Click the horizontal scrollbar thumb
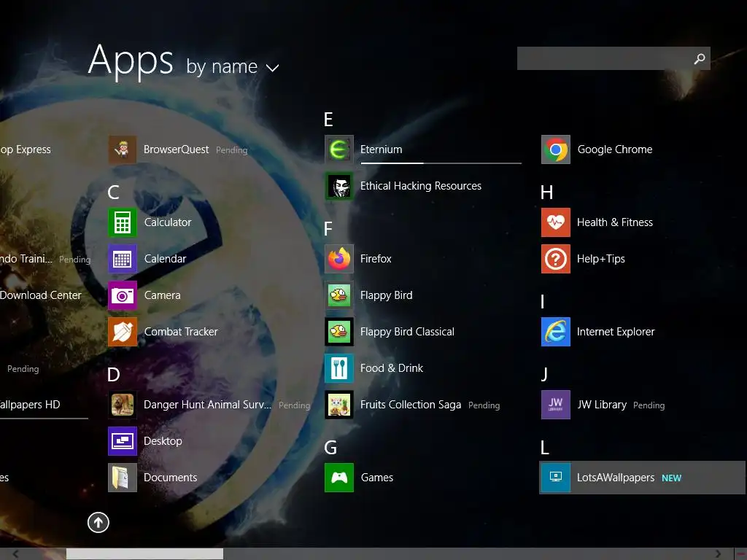The image size is (747, 560). [x=144, y=553]
